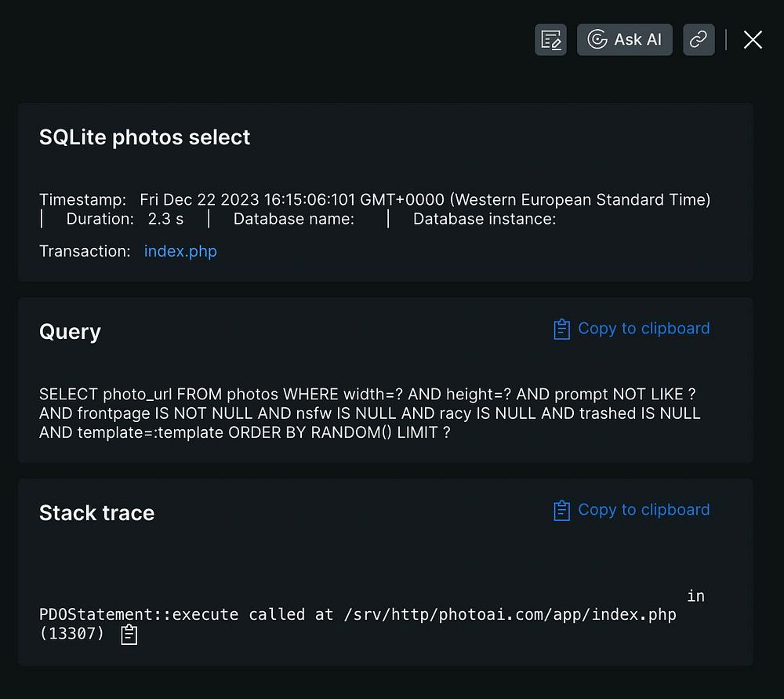Click the Database instance label
This screenshot has width=784, height=699.
pyautogui.click(x=485, y=219)
